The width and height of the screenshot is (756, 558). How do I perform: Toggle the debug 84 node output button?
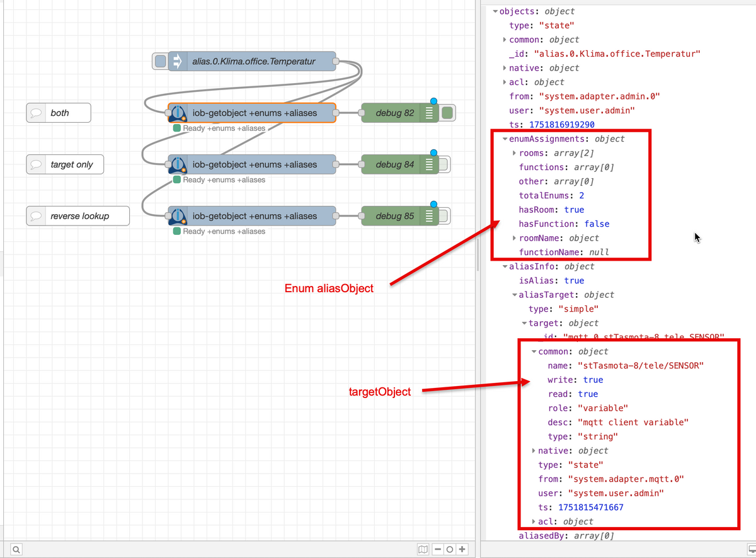coord(444,165)
